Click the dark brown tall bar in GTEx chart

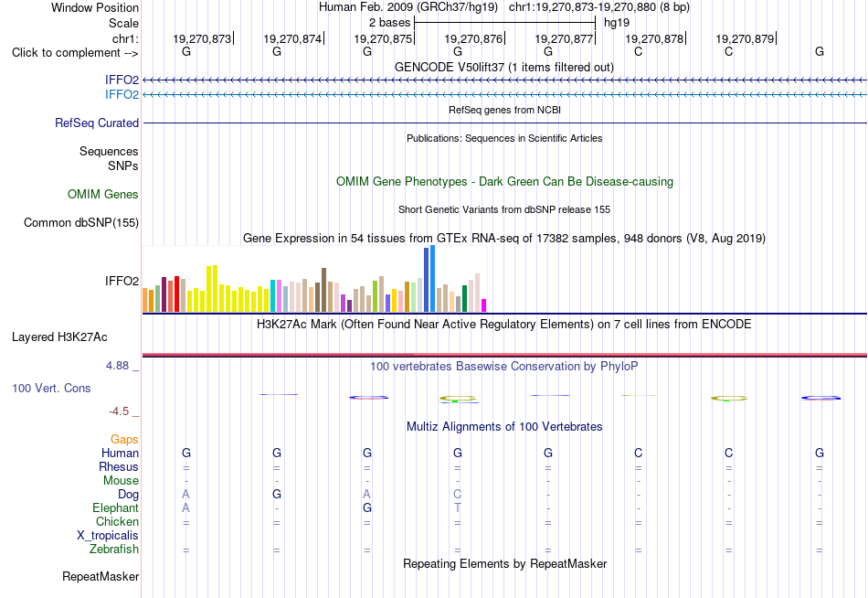point(323,290)
